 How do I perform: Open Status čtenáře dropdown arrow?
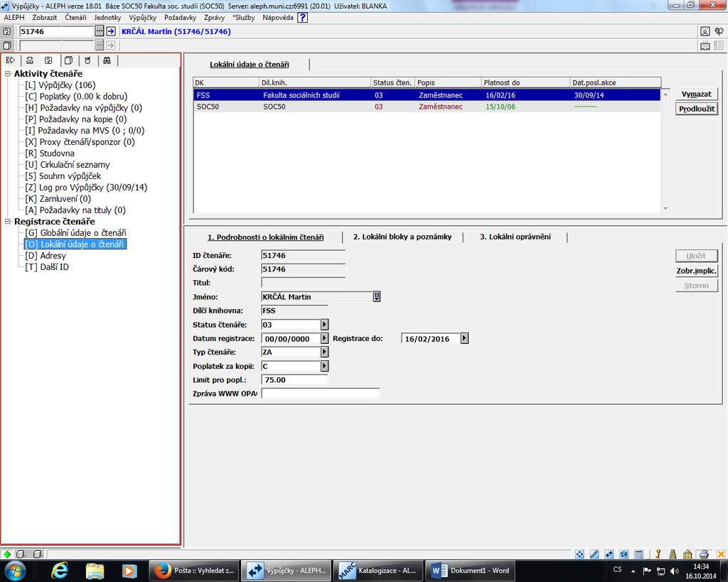(x=324, y=325)
